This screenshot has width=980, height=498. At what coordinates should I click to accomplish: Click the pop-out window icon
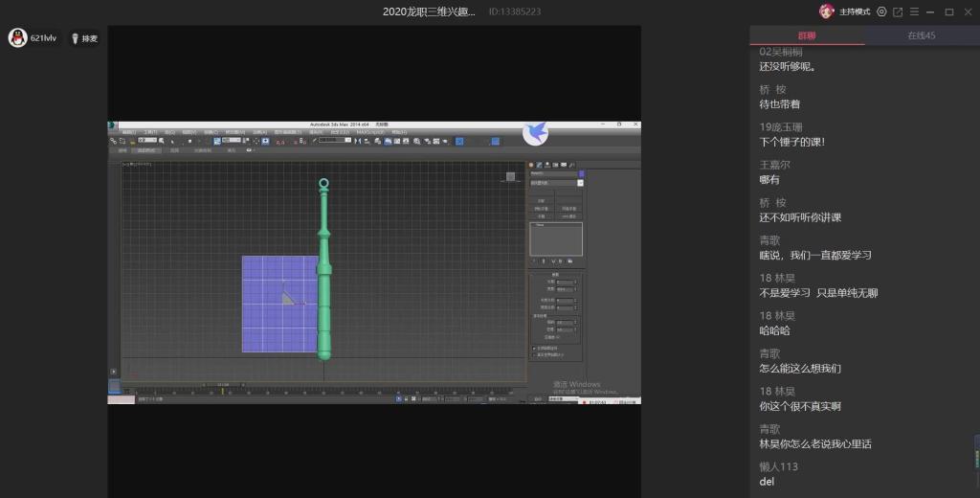[898, 11]
